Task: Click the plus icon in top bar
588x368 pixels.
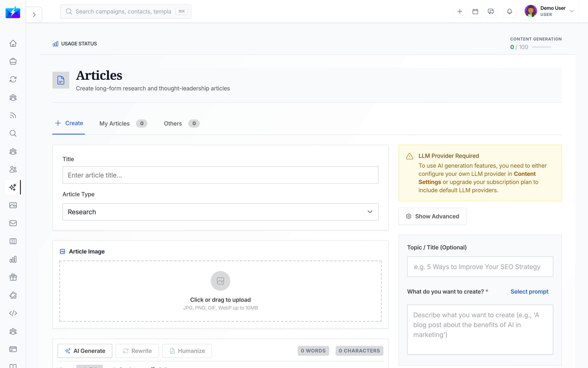Action: coord(460,11)
